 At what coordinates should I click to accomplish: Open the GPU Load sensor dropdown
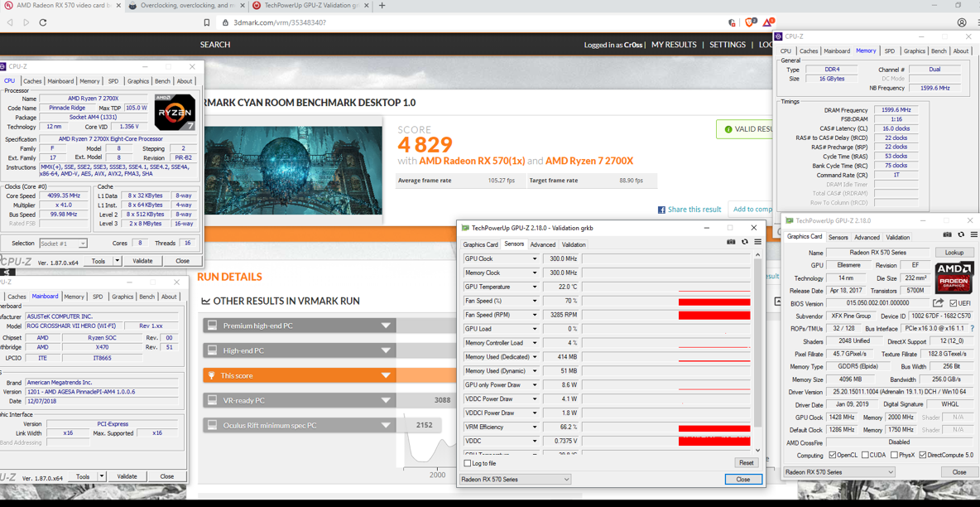tap(535, 329)
